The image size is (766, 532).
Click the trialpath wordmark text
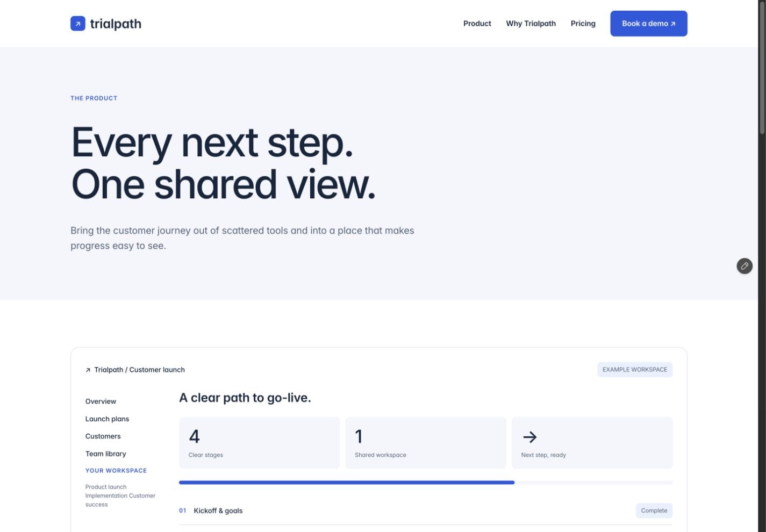pos(116,24)
